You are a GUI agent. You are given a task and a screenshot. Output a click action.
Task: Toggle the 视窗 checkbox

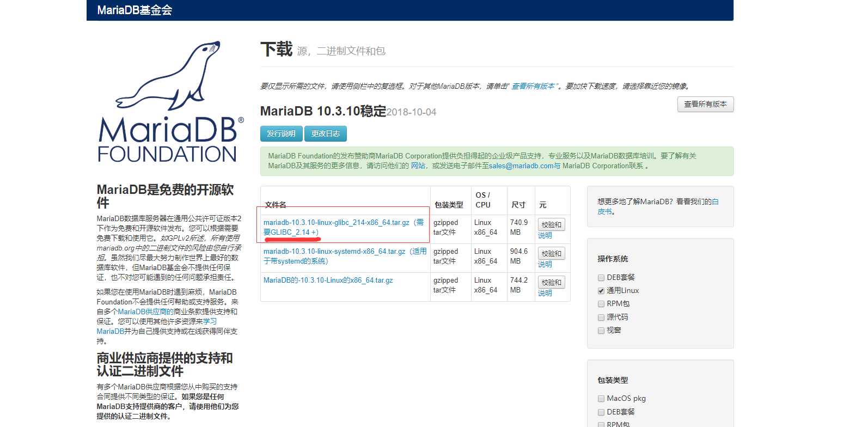[601, 331]
